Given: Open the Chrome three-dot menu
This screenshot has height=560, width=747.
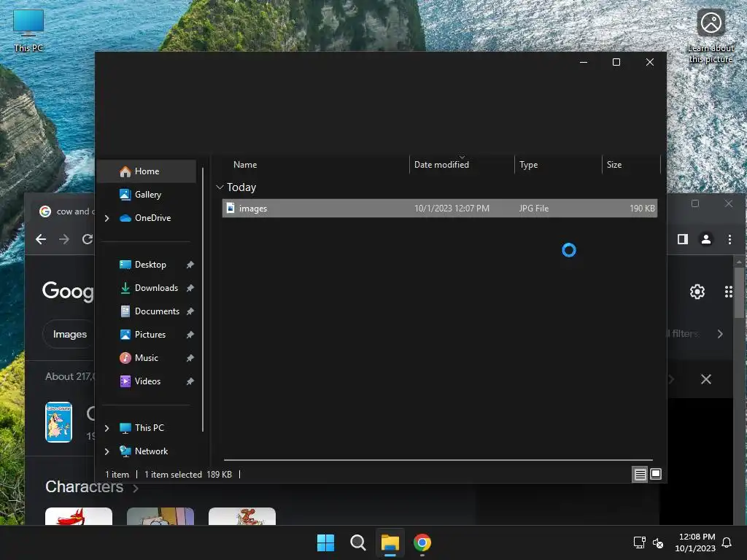Looking at the screenshot, I should pos(729,239).
